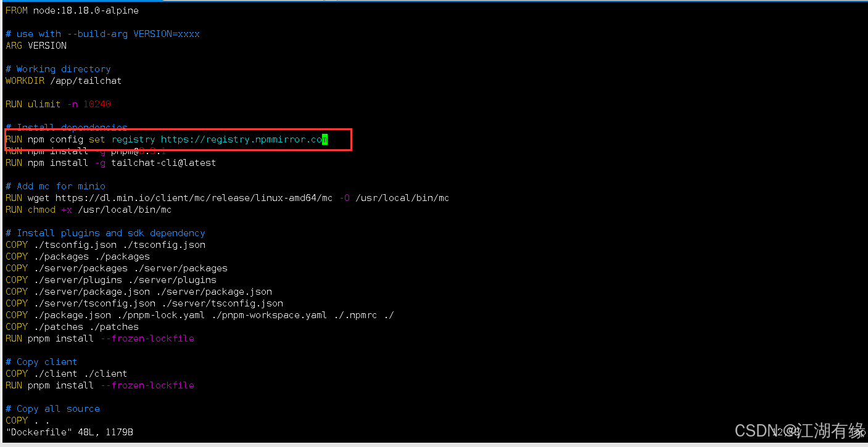This screenshot has width=868, height=447.
Task: Click the comment "# Copy all source"
Action: (x=52, y=409)
